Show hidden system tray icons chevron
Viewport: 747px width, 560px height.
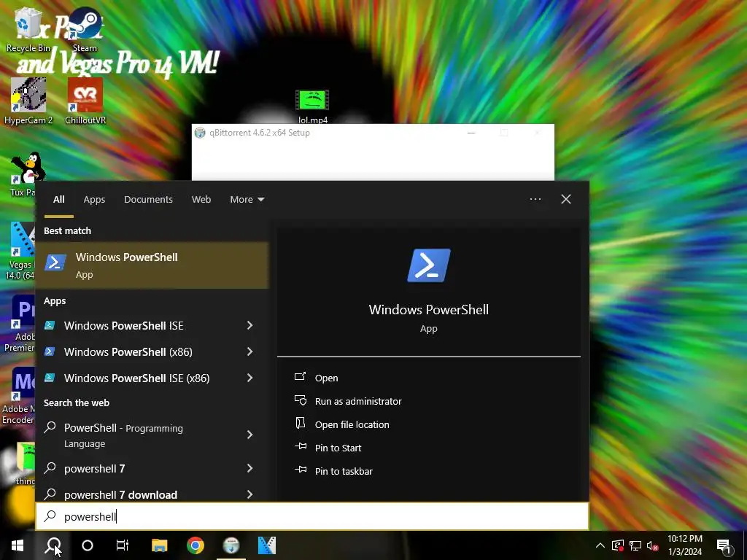[600, 545]
